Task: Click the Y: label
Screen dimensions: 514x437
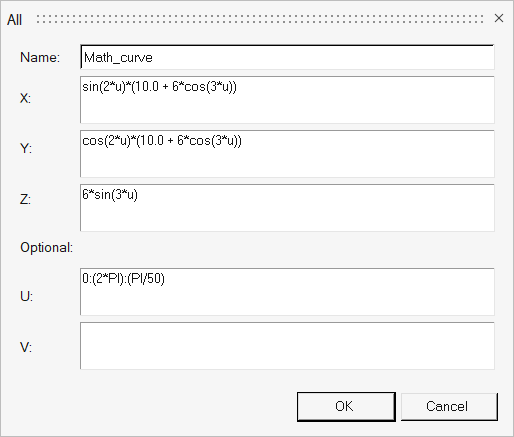Action: 26,148
